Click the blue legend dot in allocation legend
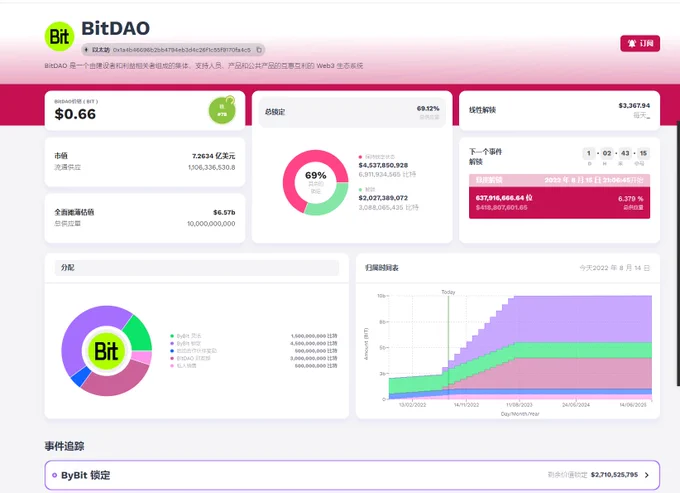The image size is (680, 493). click(x=172, y=351)
